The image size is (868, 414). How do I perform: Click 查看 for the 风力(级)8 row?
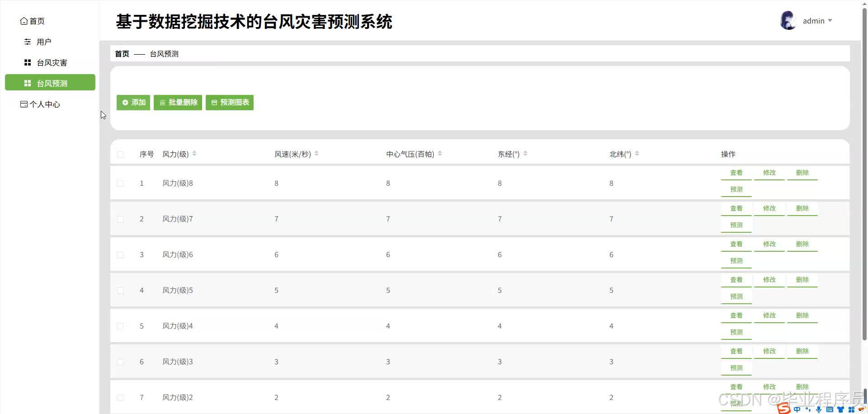(x=736, y=173)
